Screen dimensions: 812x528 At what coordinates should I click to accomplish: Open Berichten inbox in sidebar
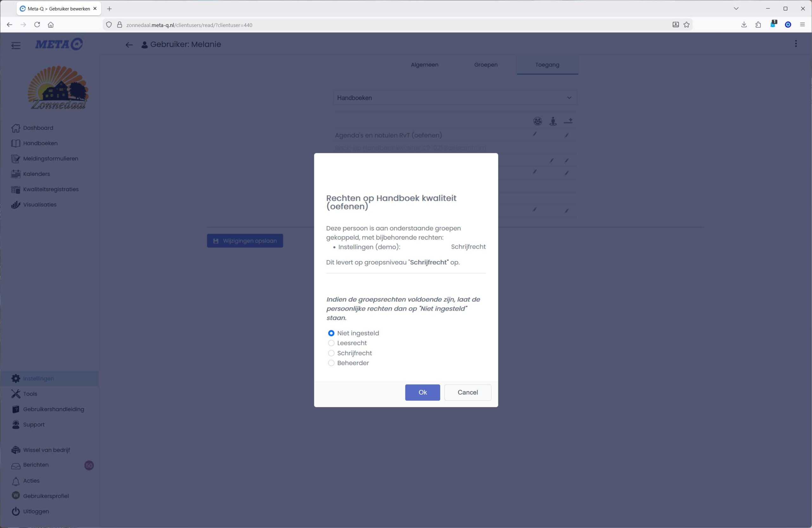[x=36, y=465]
